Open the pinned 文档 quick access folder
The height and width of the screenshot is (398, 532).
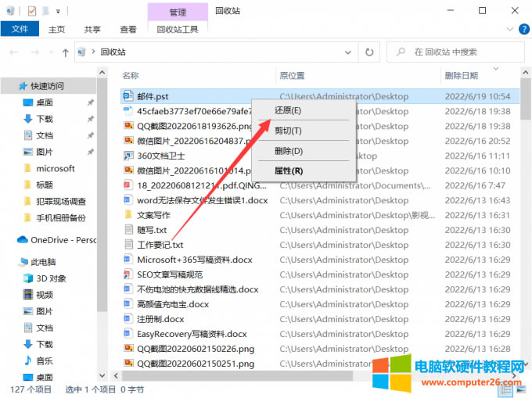coord(45,135)
